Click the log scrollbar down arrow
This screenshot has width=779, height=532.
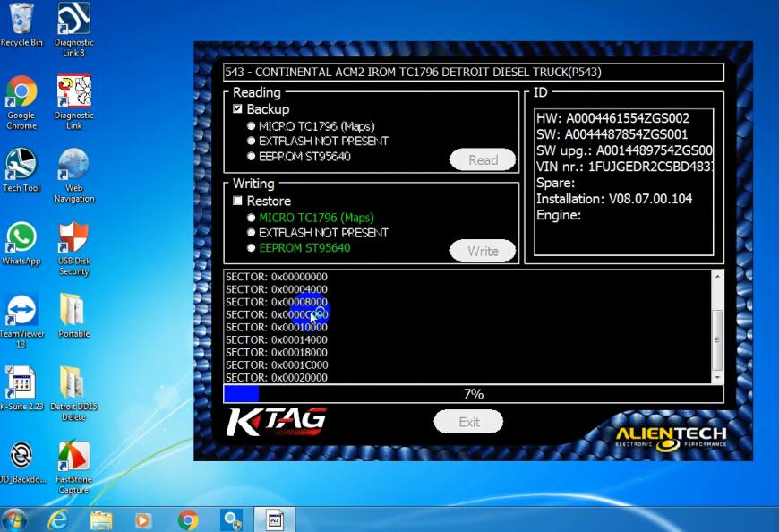(717, 378)
